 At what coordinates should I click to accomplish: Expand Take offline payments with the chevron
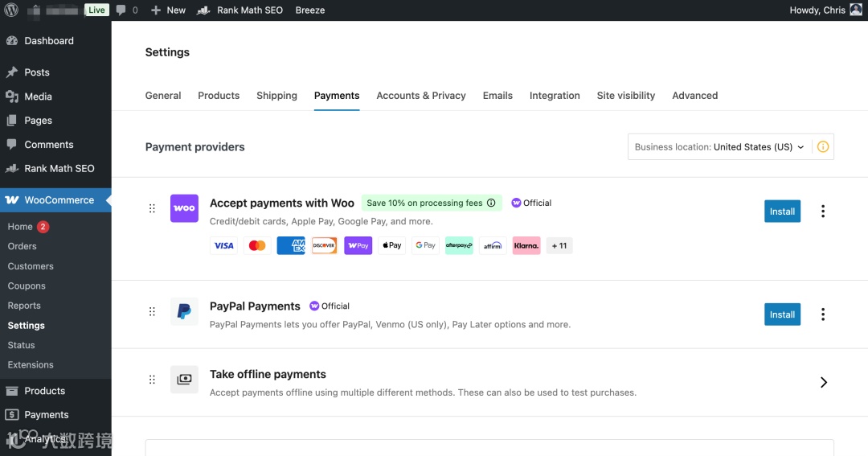[x=824, y=382]
